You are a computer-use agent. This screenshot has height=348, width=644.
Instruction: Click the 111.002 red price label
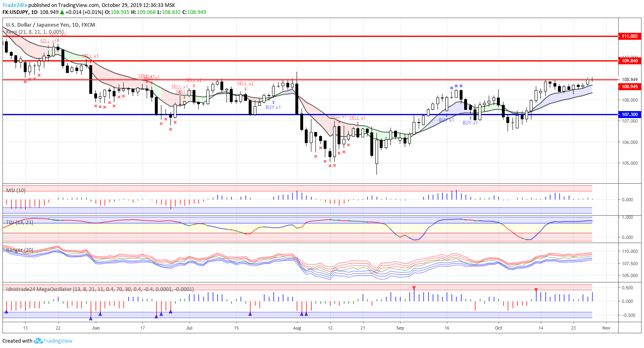(x=630, y=36)
